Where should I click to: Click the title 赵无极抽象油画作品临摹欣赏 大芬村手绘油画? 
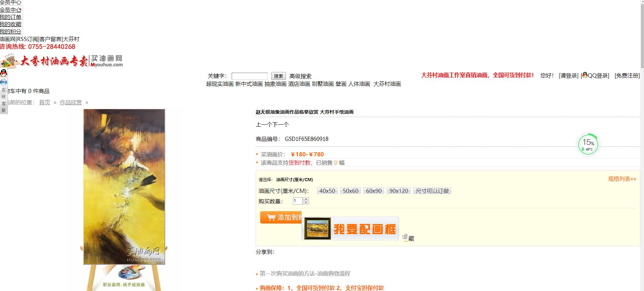point(305,112)
